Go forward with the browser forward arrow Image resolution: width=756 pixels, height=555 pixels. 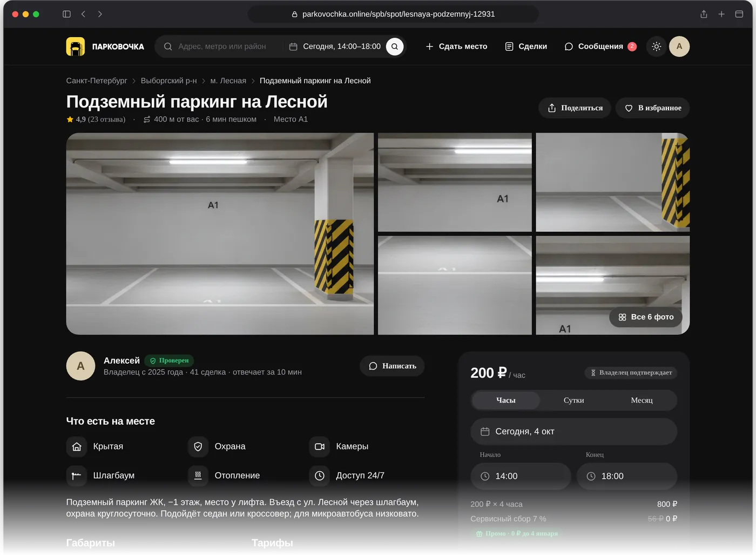[100, 14]
